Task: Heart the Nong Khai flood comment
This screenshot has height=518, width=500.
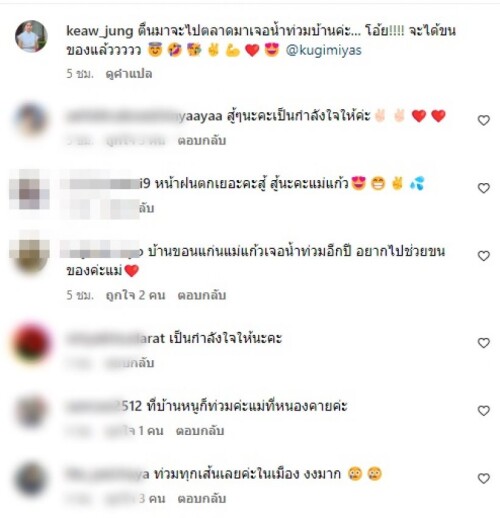Action: click(x=483, y=411)
